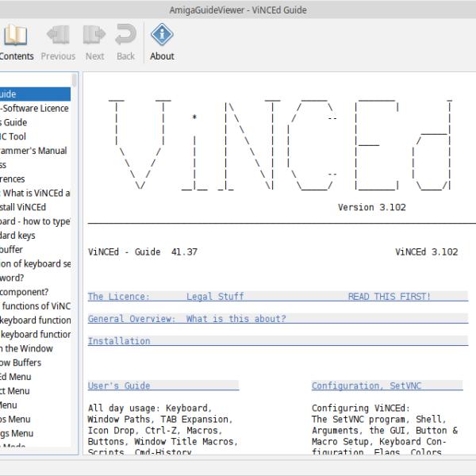Viewport: 476px width, 476px height.
Task: Open the About info icon
Action: pos(162,34)
